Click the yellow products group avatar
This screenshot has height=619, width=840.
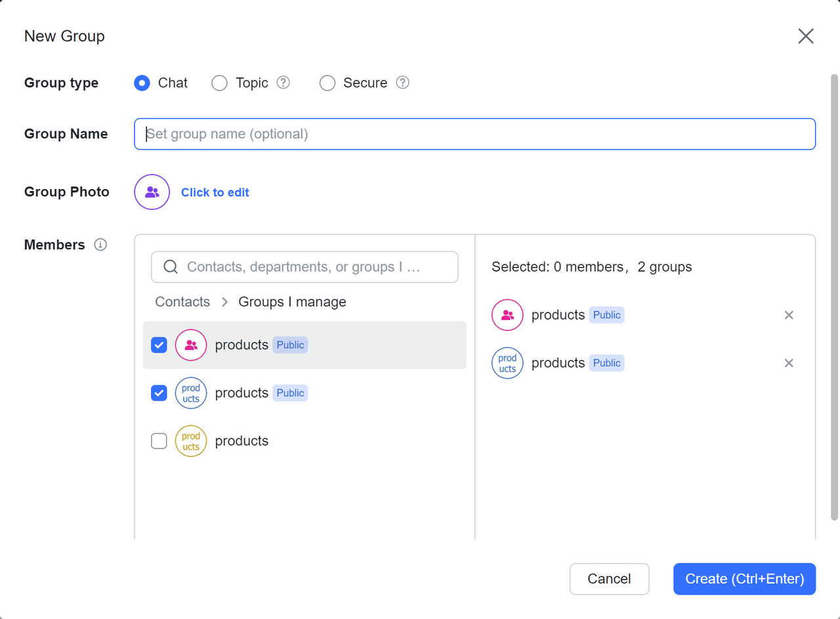pyautogui.click(x=191, y=441)
